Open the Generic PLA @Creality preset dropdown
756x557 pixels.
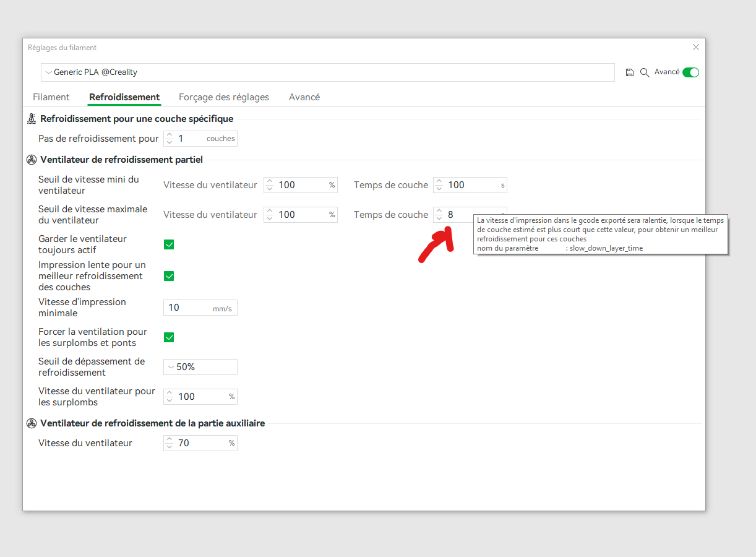(x=328, y=72)
